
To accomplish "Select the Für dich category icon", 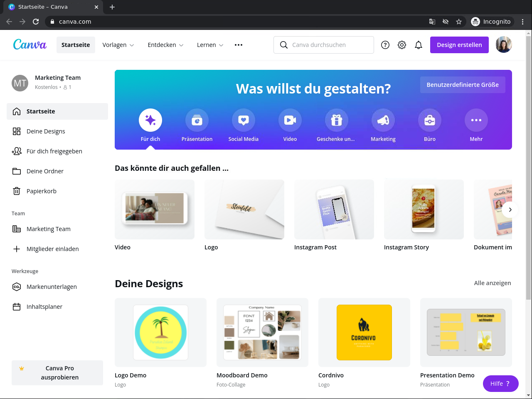I will click(x=150, y=120).
